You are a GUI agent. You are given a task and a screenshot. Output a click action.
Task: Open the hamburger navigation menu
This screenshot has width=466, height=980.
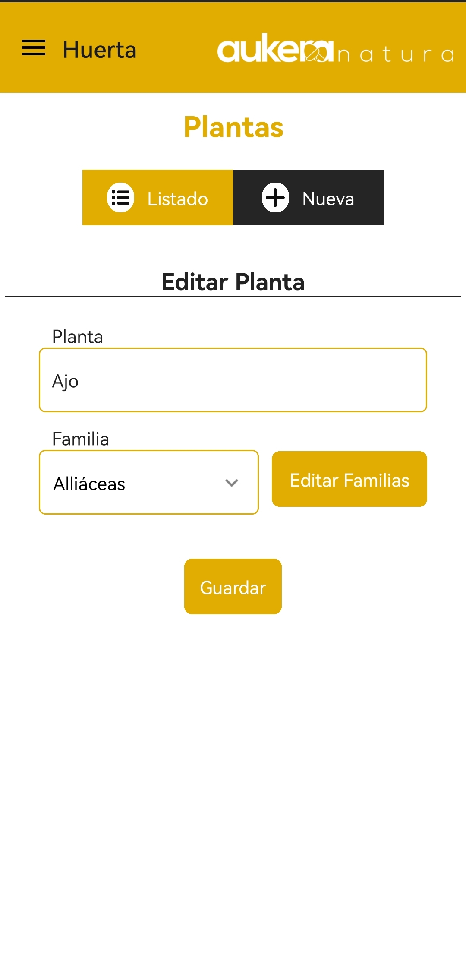click(34, 48)
